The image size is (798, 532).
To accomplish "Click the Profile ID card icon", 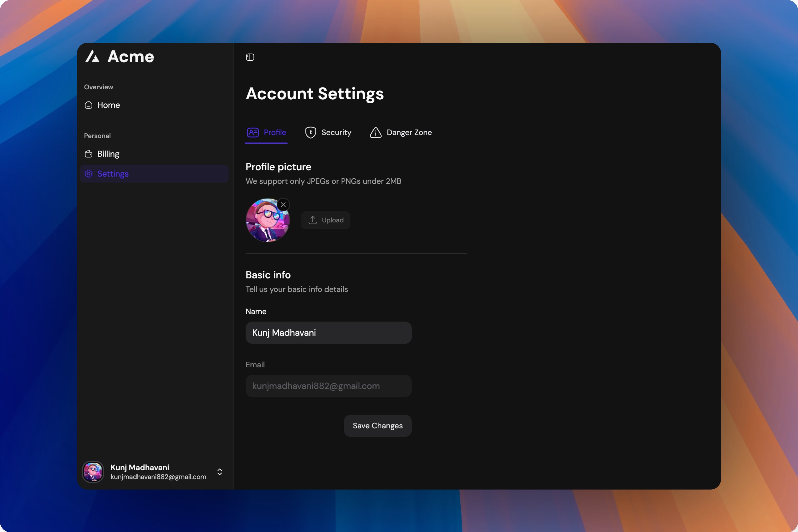I will point(253,132).
